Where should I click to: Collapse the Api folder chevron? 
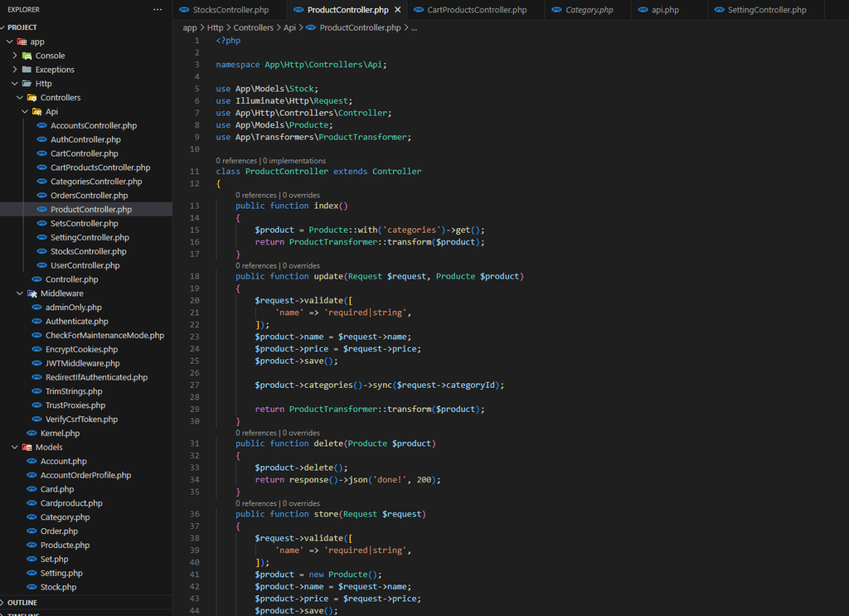(x=25, y=112)
